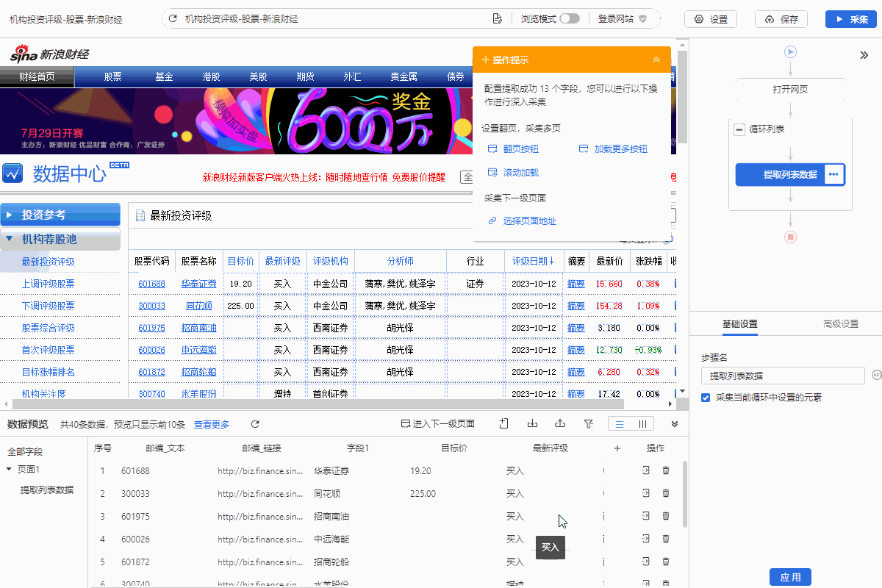Viewport: 882px width, 588px height.
Task: Click the import icon in data preview toolbar
Action: click(x=533, y=423)
